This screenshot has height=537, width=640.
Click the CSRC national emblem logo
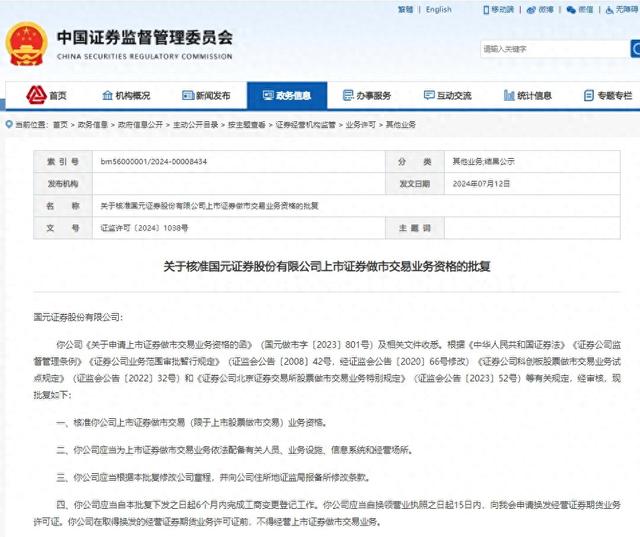point(27,44)
